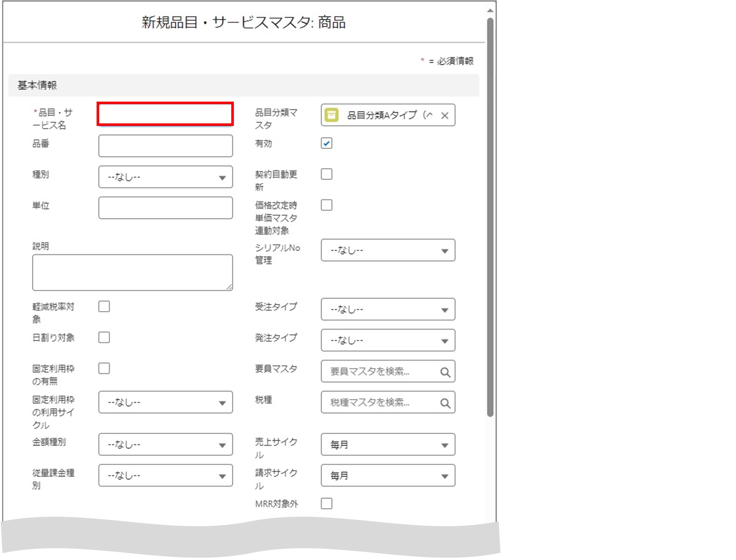Click the scrollbar up arrow

490,11
